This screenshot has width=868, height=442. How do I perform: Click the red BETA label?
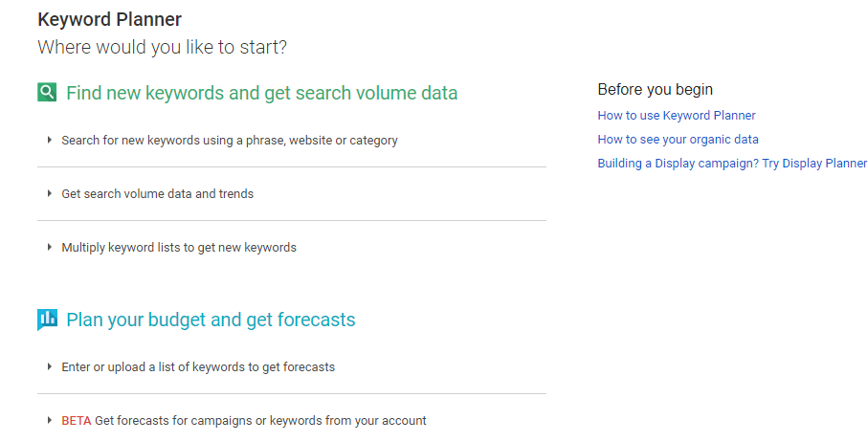76,421
